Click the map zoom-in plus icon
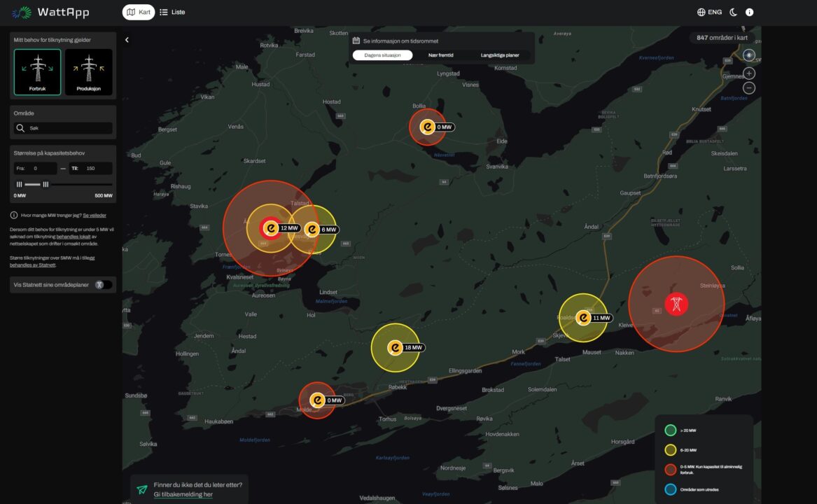This screenshot has height=504, width=817. 748,72
